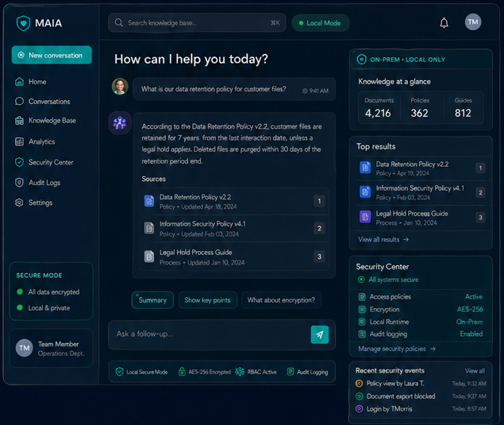This screenshot has width=504, height=425.
Task: Click View all results link
Action: 383,239
